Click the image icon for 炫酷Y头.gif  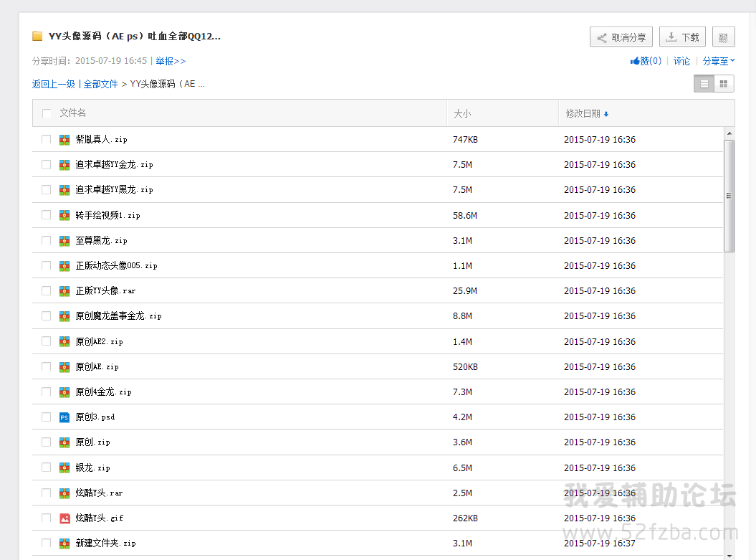tap(64, 518)
